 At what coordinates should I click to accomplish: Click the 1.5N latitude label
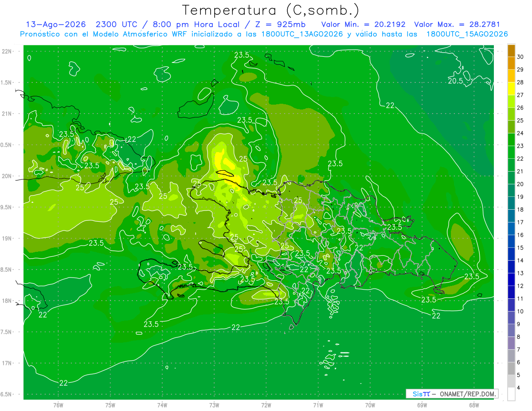tap(7, 82)
